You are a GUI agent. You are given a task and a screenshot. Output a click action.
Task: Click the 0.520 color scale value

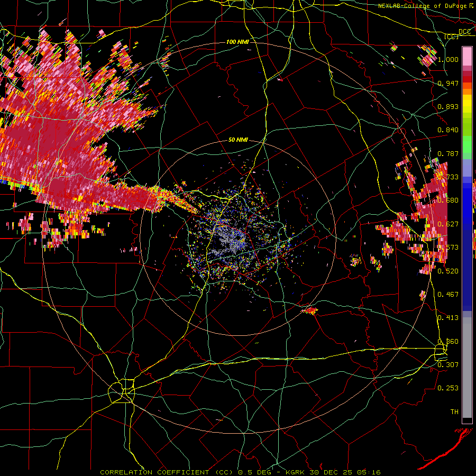click(x=448, y=271)
